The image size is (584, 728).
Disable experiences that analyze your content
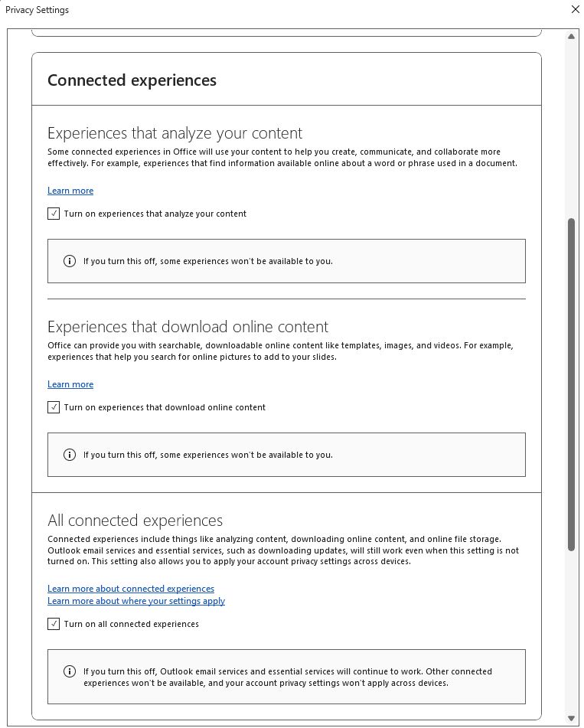[x=54, y=214]
